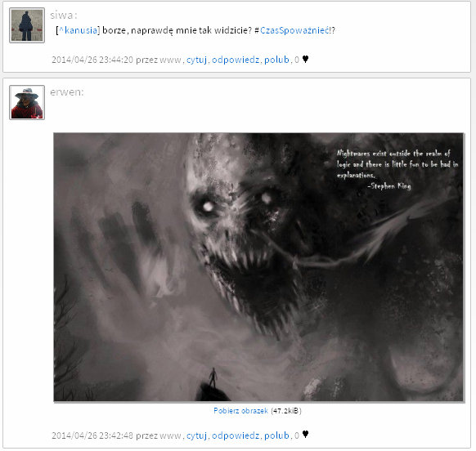Image resolution: width=476 pixels, height=451 pixels.
Task: Click 'polub' on siwa's post
Action: coord(276,60)
